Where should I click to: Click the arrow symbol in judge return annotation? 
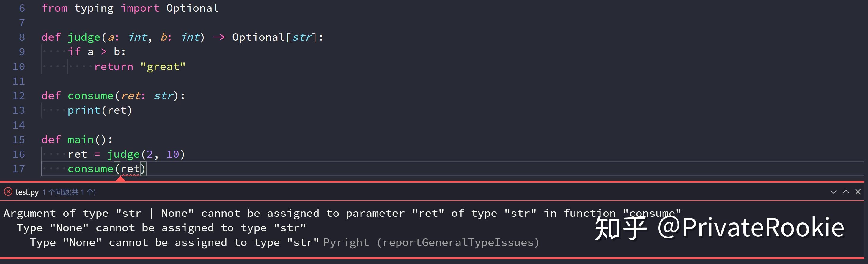click(218, 37)
